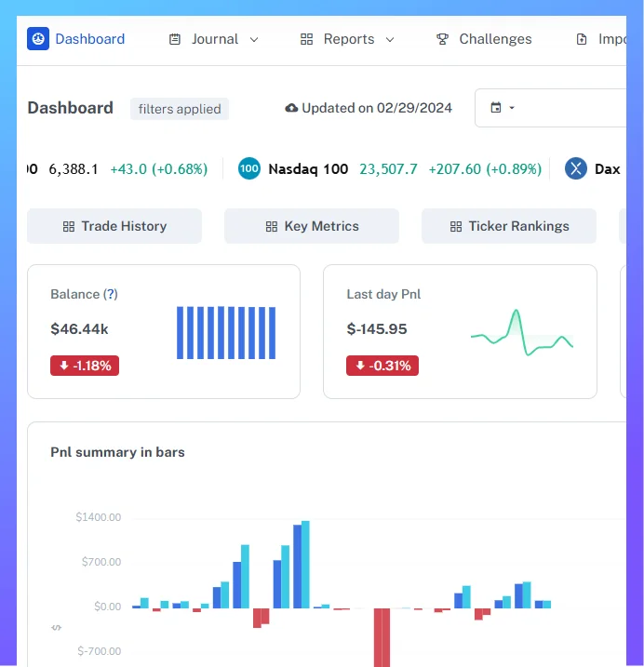Click the Challenges trophy icon
The image size is (644, 667).
pos(443,39)
